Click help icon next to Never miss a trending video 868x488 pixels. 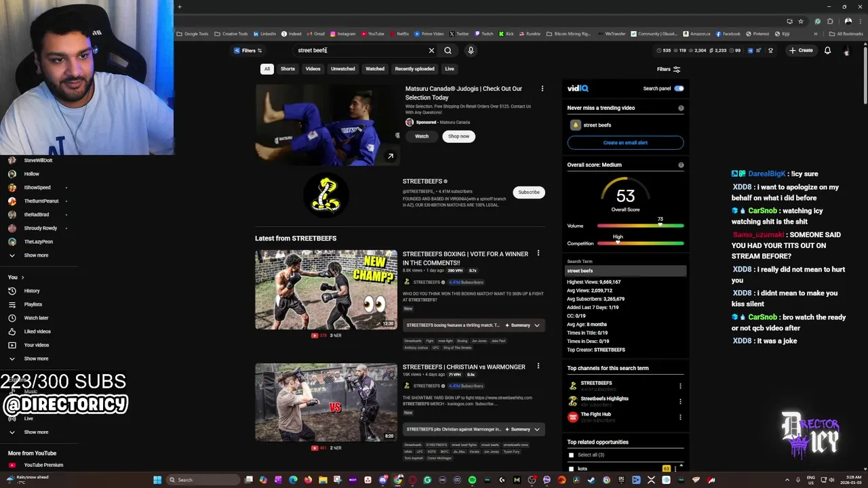(x=681, y=108)
